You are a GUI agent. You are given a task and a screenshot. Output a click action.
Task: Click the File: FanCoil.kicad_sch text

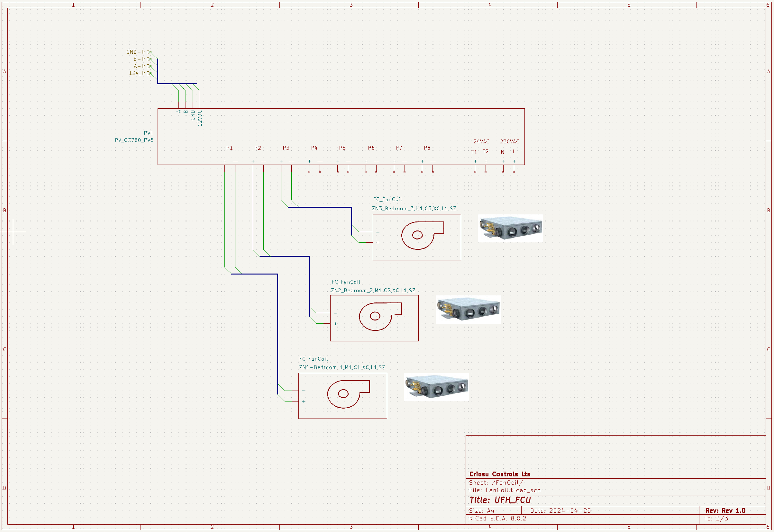(x=505, y=490)
